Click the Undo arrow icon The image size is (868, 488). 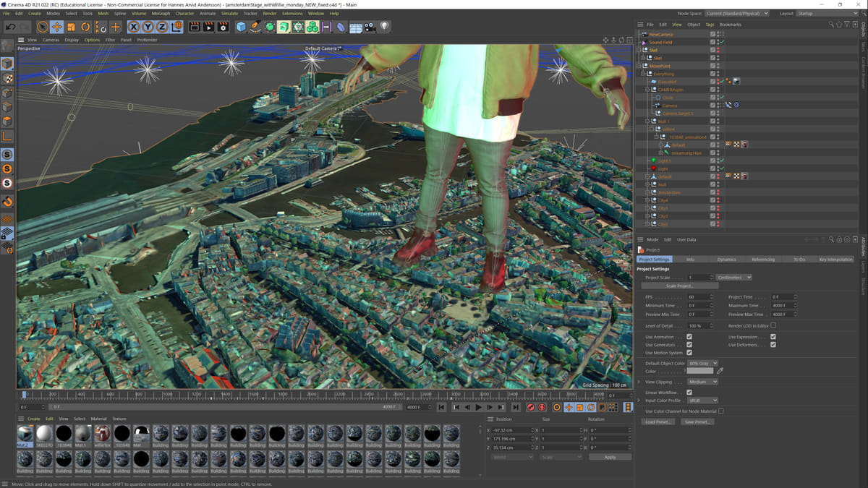10,27
